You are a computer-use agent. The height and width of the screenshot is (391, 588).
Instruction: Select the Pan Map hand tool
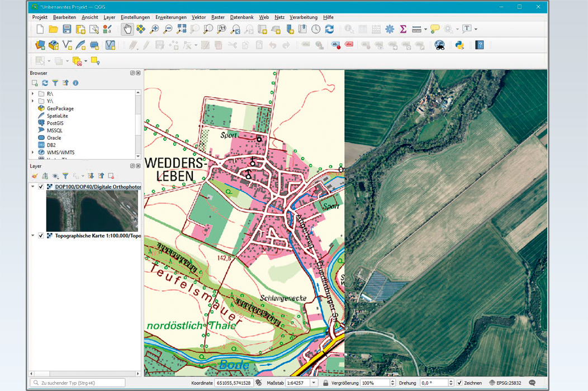[x=127, y=29]
